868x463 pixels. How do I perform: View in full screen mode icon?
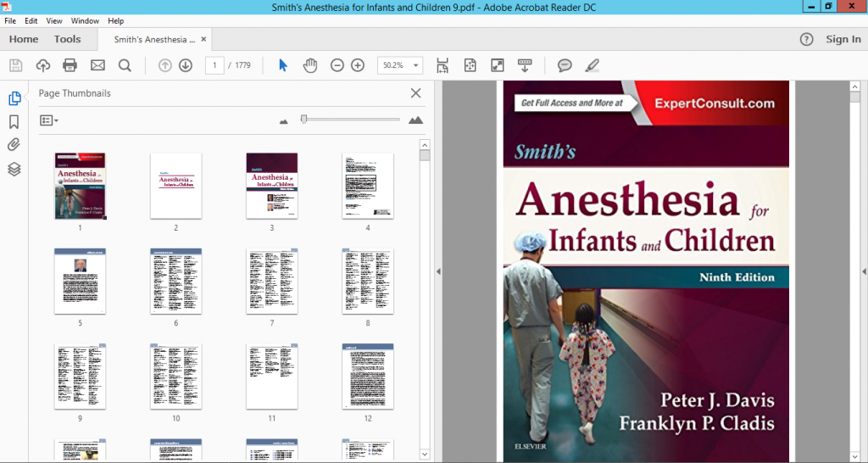(497, 65)
